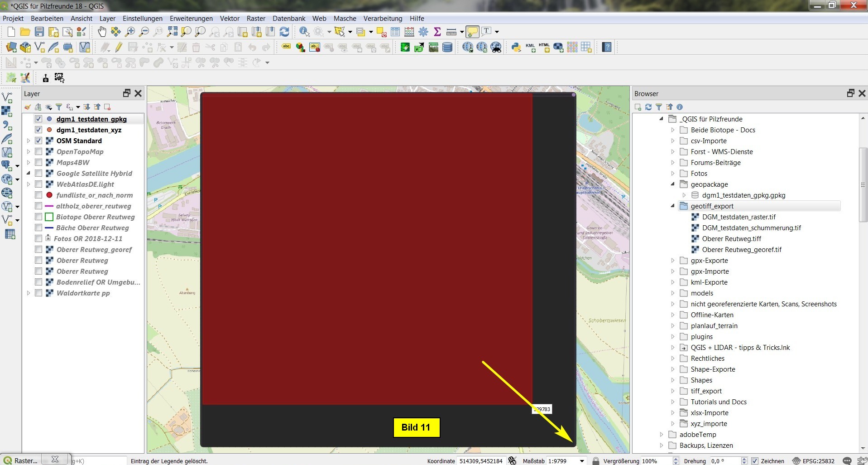Uncheck the OSM Standard layer
The image size is (868, 465).
tap(38, 141)
